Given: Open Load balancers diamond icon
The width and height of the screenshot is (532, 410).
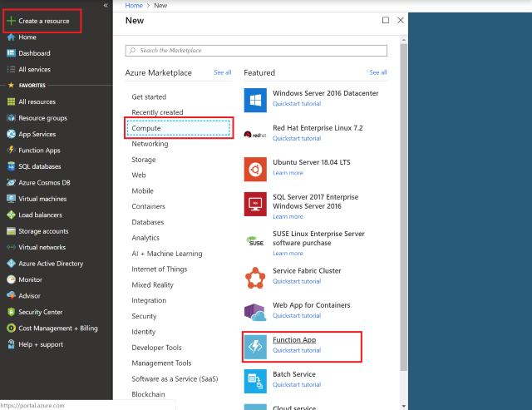Looking at the screenshot, I should (x=11, y=215).
